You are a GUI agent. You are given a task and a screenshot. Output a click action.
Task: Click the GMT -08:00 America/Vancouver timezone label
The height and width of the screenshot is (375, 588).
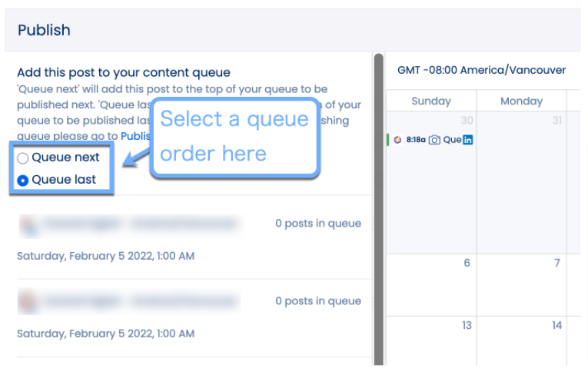(x=481, y=70)
